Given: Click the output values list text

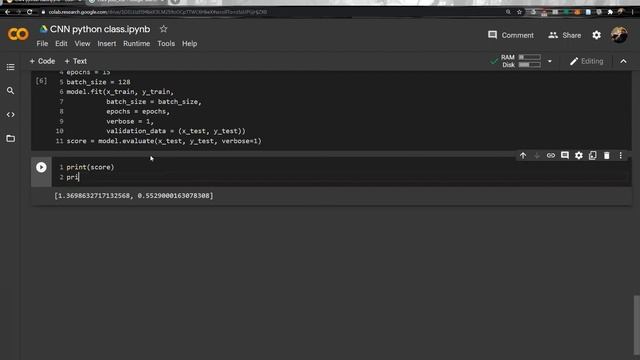Looking at the screenshot, I should tap(134, 196).
